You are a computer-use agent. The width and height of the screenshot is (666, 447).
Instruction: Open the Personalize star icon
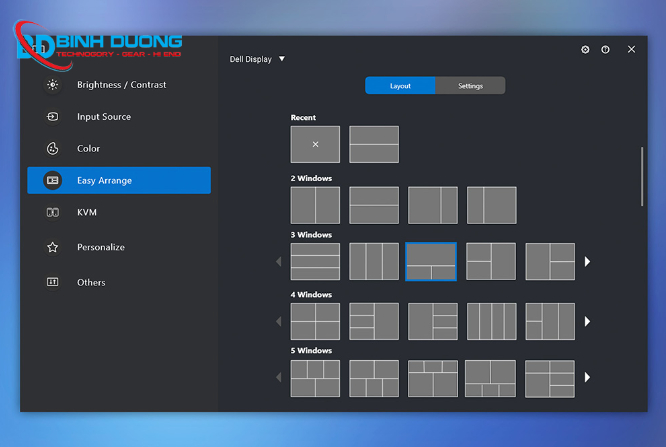tap(53, 247)
